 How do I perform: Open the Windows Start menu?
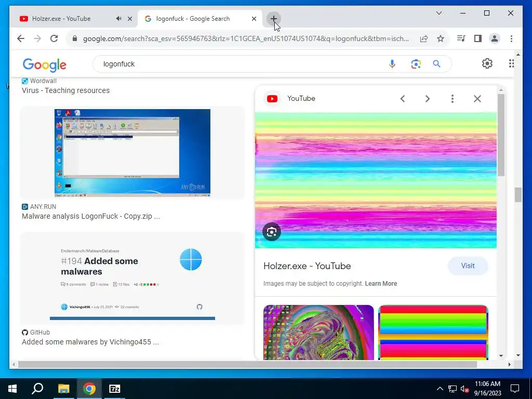tap(12, 389)
